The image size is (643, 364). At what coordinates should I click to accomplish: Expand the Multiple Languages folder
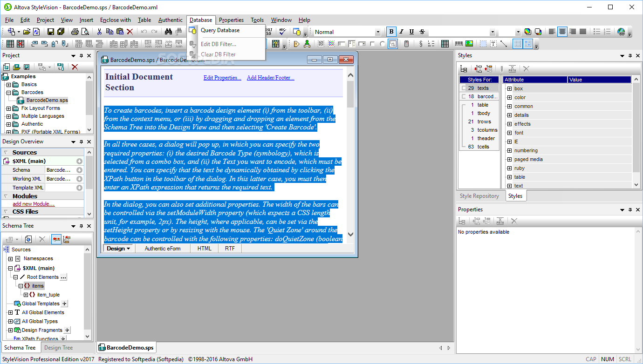[x=8, y=116]
